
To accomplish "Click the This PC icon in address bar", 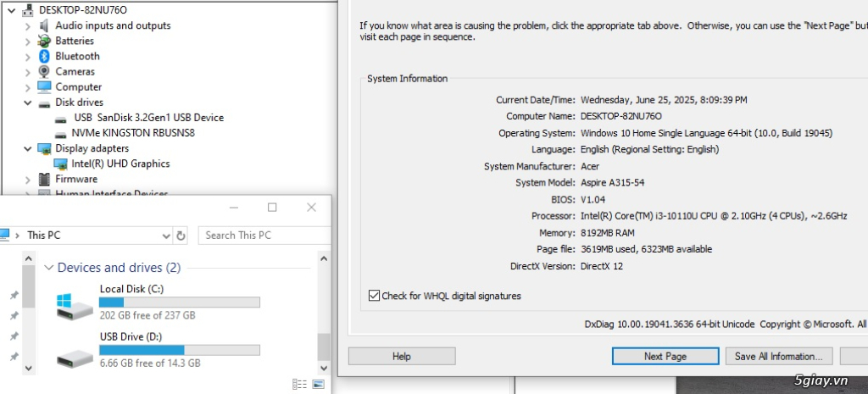I will click(x=4, y=236).
